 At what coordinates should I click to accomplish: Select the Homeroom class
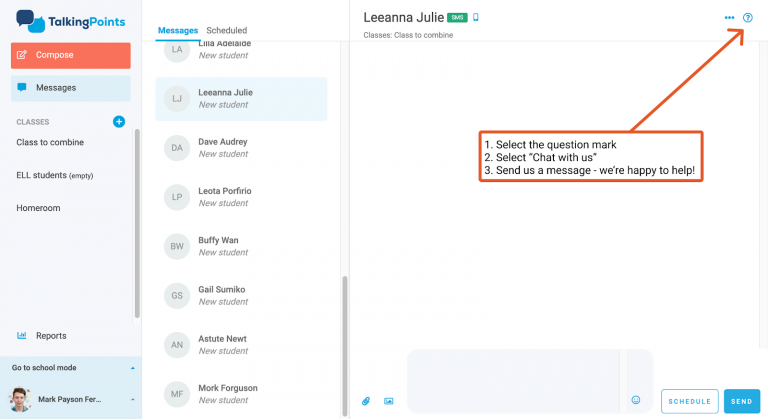point(38,208)
